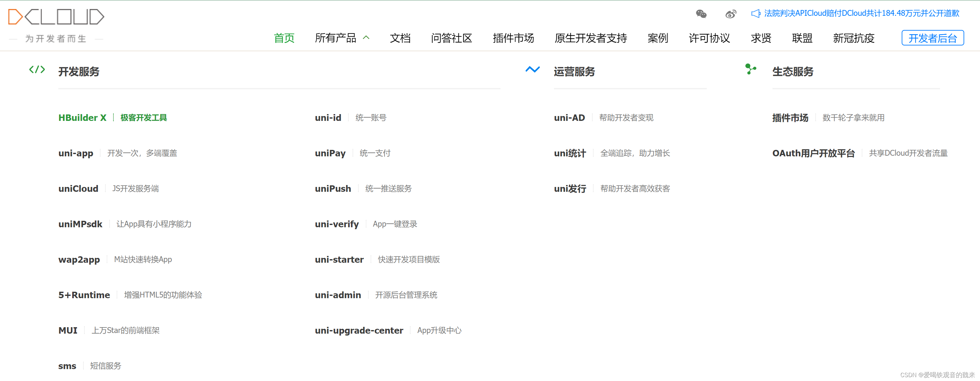The image size is (980, 381).
Task: Click the blue wave icon beside 运营服务
Action: (532, 70)
